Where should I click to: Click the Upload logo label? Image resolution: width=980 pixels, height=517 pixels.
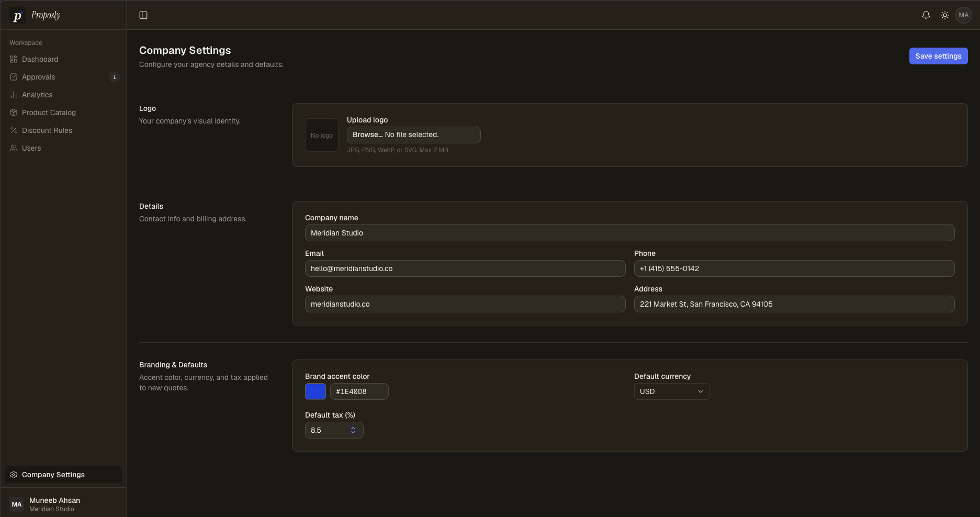point(367,120)
